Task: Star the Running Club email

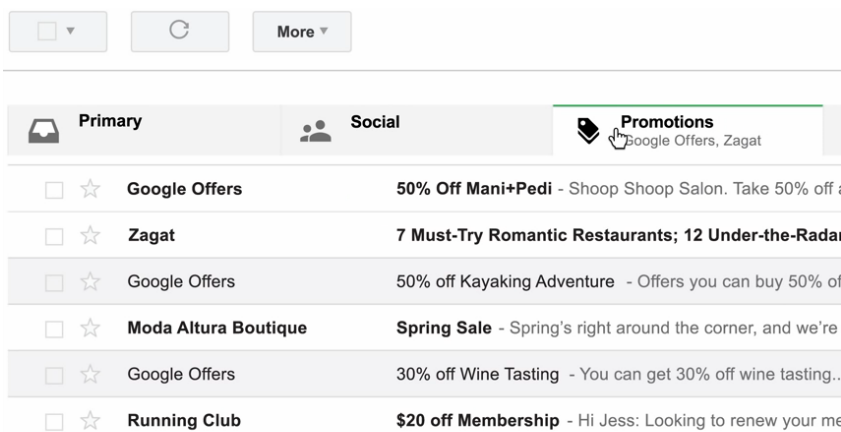Action: [x=90, y=420]
